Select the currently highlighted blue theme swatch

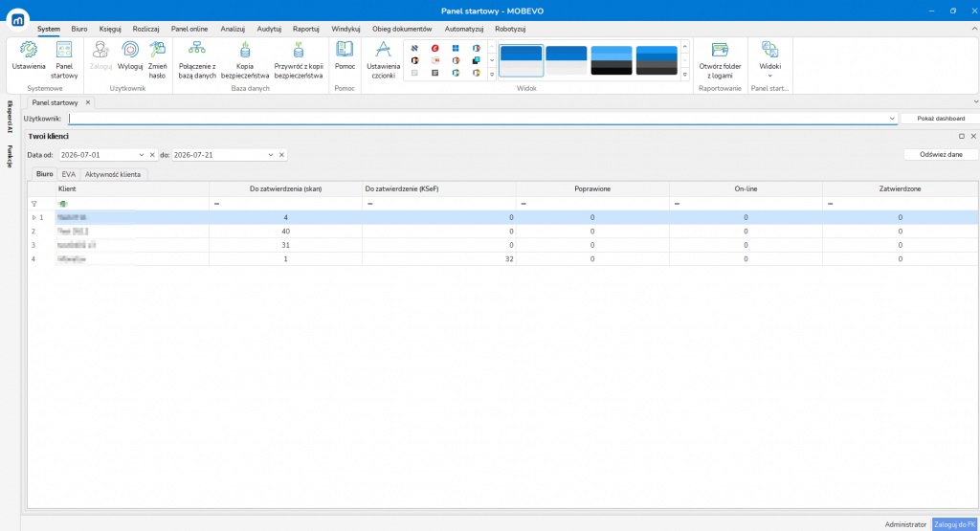(521, 60)
